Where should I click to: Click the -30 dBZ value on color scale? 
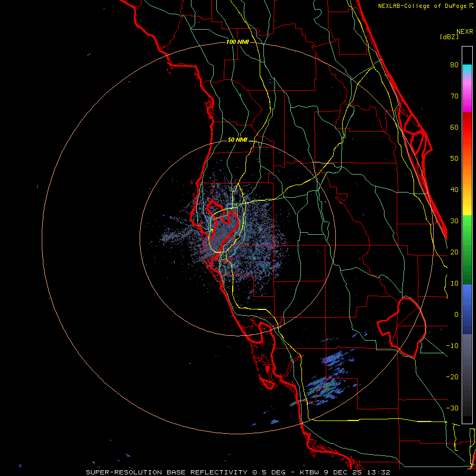452,408
